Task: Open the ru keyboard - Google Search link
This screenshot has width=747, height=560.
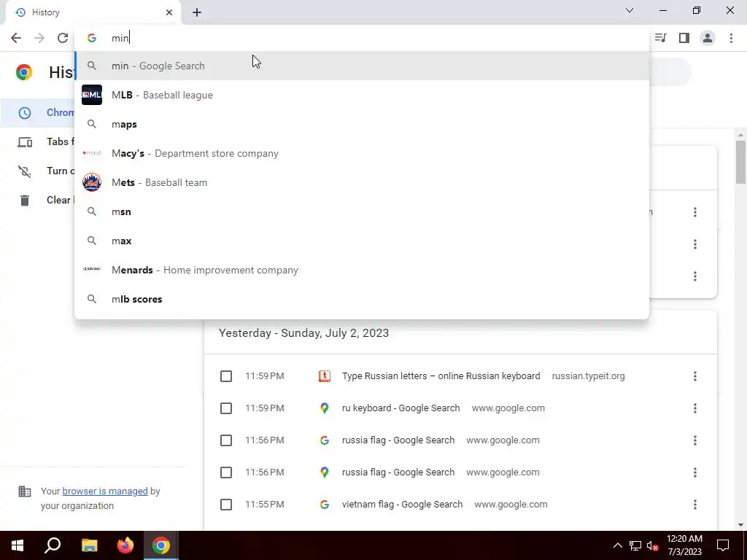Action: click(x=401, y=408)
